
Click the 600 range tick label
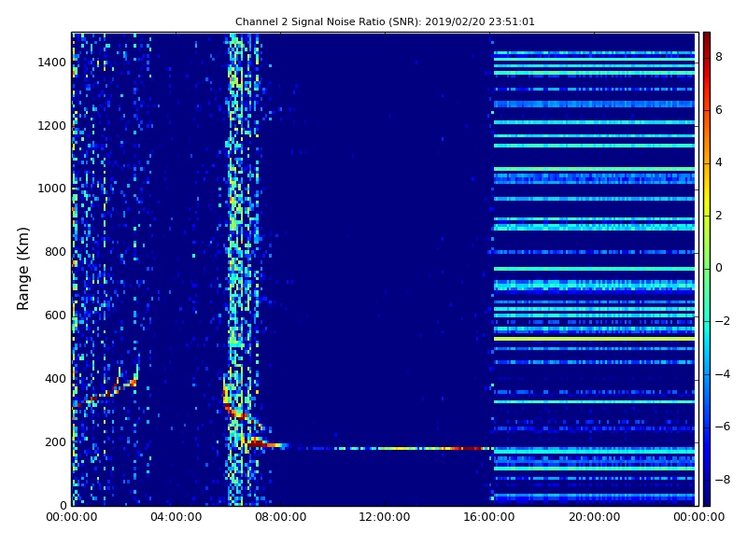(x=55, y=315)
